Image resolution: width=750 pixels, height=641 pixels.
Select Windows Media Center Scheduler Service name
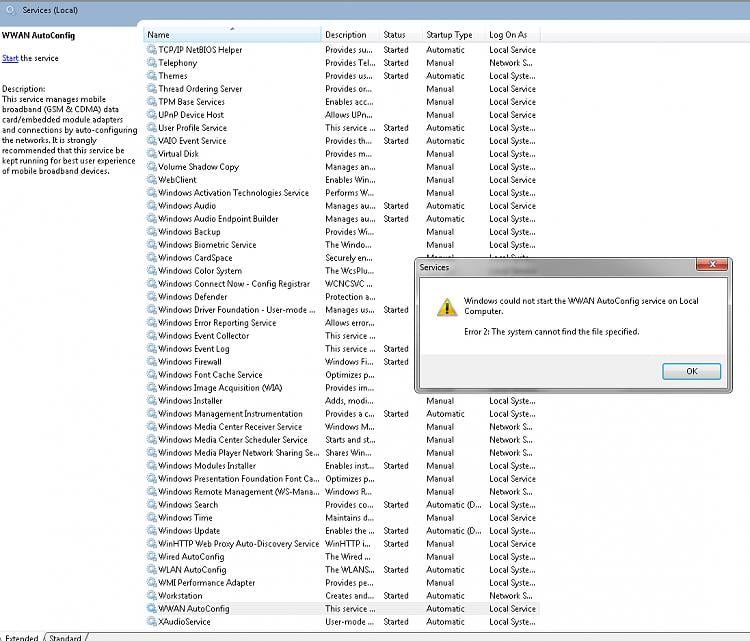[x=233, y=440]
